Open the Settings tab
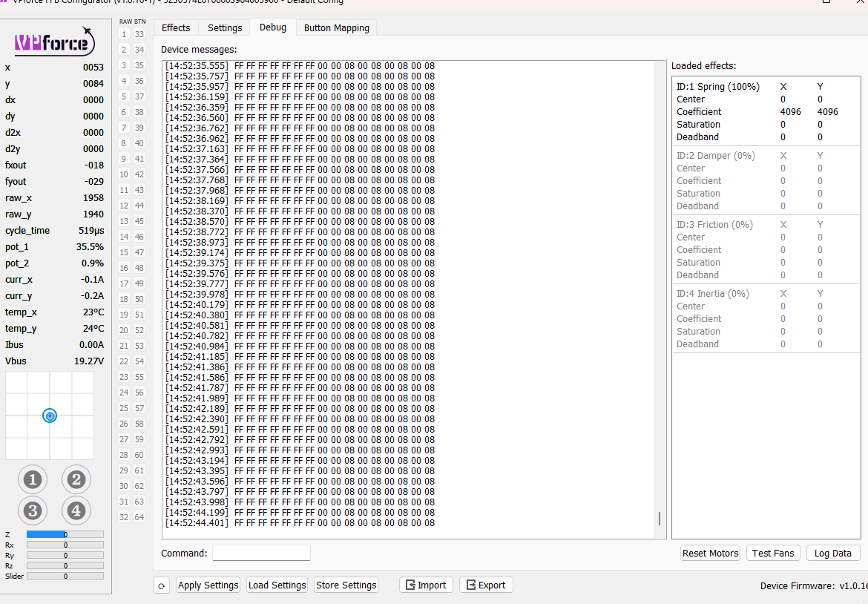This screenshot has height=604, width=868. point(225,27)
